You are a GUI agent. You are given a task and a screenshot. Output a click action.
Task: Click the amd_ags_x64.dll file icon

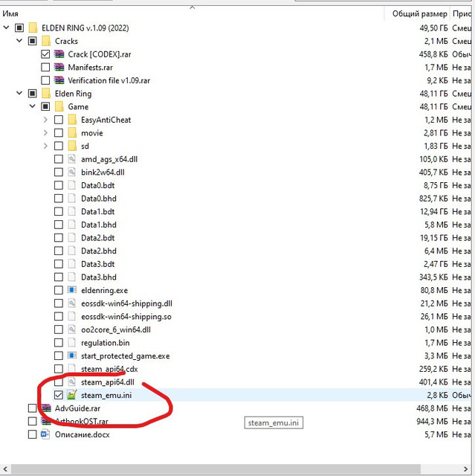tap(72, 159)
